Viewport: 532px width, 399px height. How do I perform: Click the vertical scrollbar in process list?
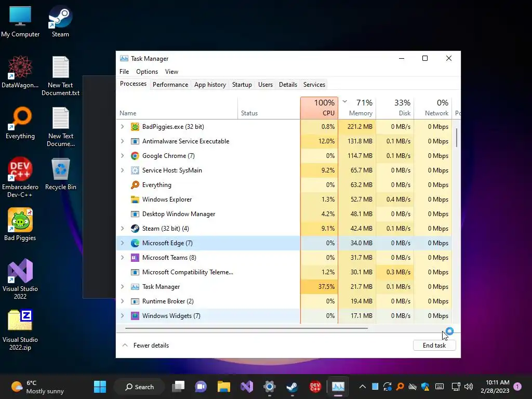pyautogui.click(x=457, y=138)
